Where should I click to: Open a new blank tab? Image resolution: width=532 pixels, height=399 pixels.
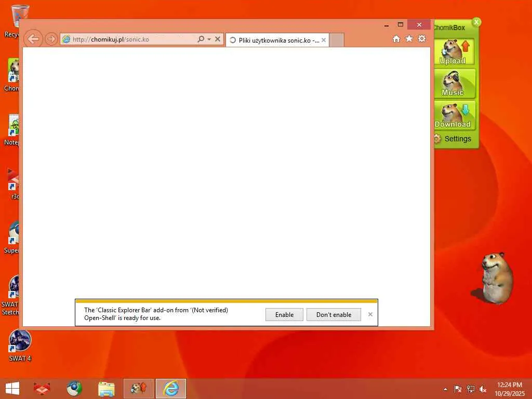337,40
